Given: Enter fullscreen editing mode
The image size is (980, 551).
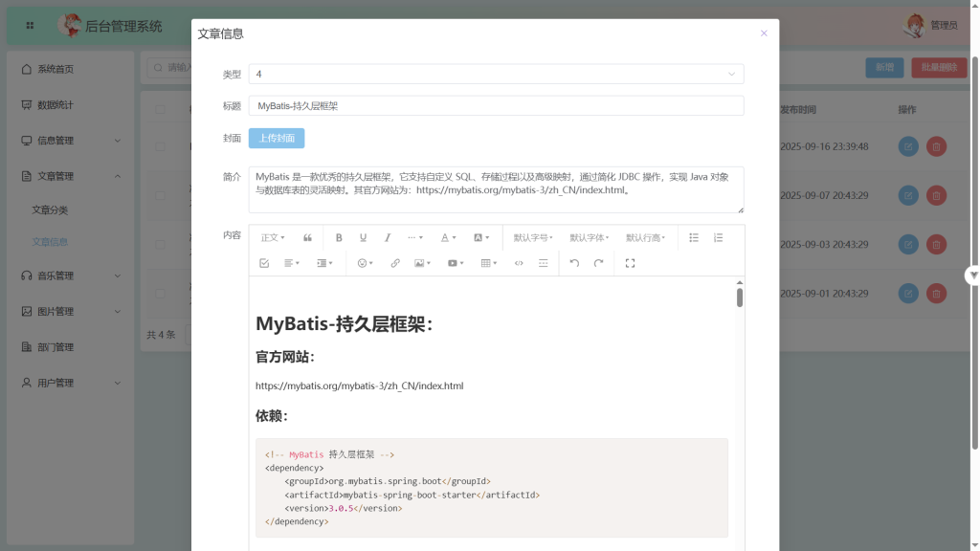Looking at the screenshot, I should tap(630, 263).
